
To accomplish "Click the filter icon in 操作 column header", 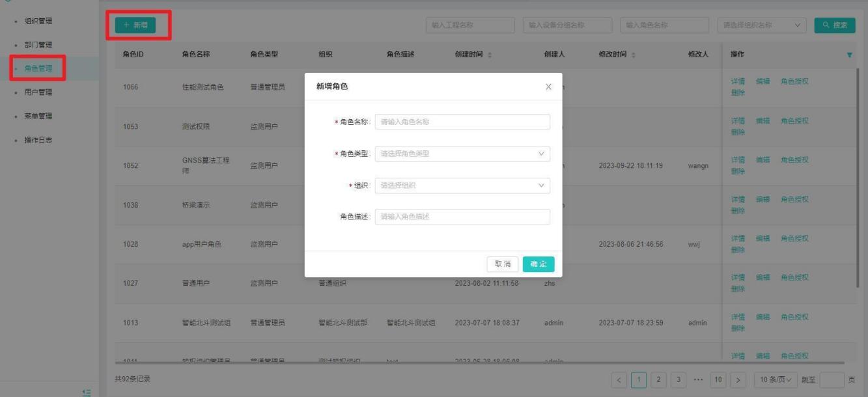I will (x=849, y=55).
